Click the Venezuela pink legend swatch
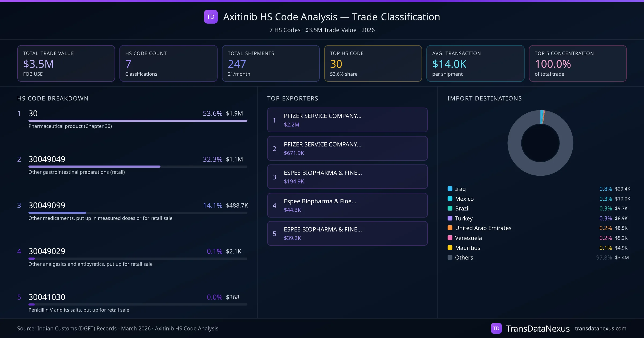Screen dimensions: 644x338 [x=450, y=238]
